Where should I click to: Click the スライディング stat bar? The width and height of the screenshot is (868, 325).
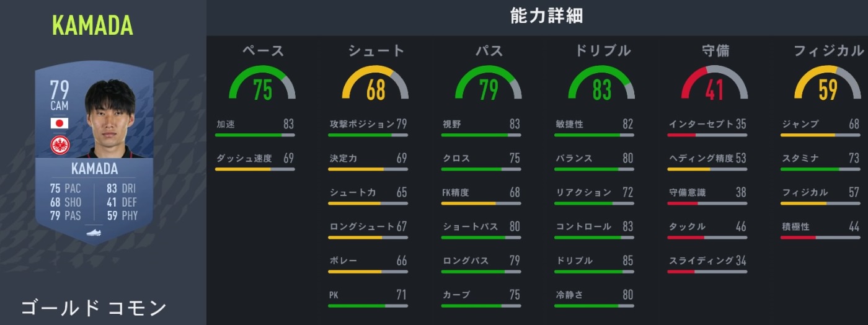click(707, 271)
